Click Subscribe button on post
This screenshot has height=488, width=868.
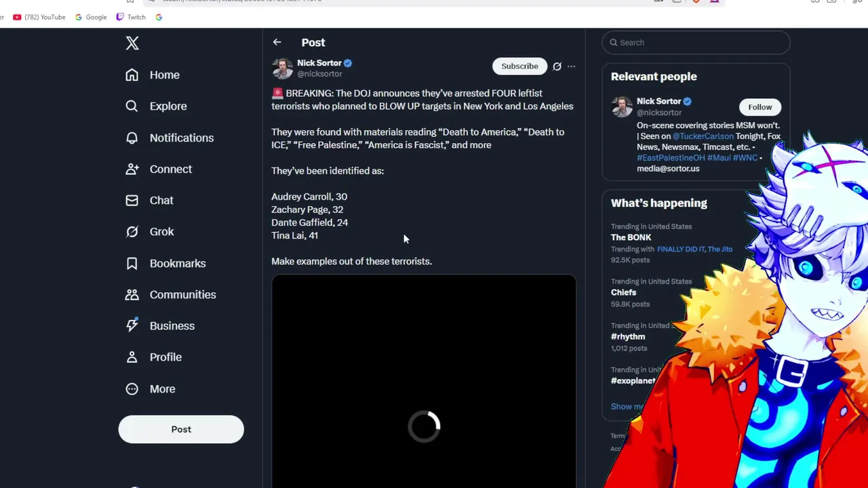pos(519,66)
